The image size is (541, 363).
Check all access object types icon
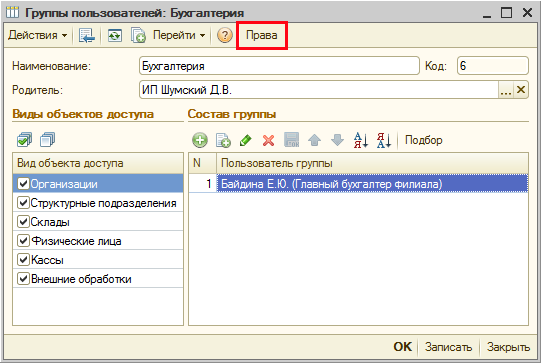click(x=24, y=140)
